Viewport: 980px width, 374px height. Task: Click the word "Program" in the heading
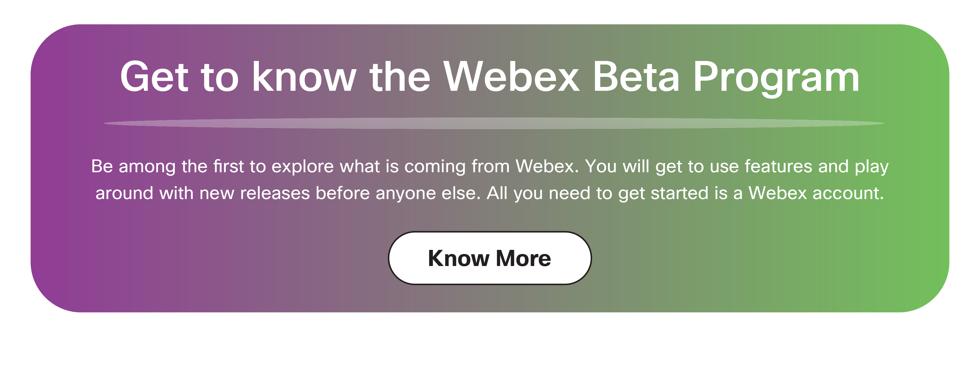(x=776, y=77)
